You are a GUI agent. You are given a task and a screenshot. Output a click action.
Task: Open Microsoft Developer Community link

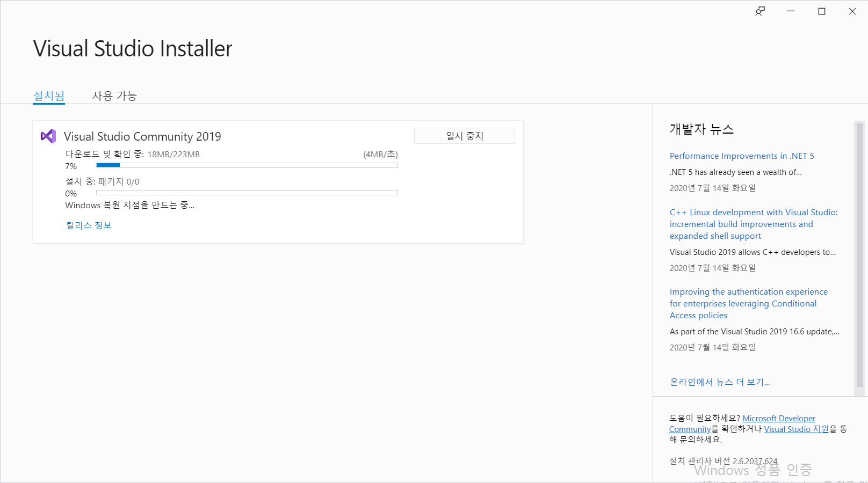coord(779,419)
